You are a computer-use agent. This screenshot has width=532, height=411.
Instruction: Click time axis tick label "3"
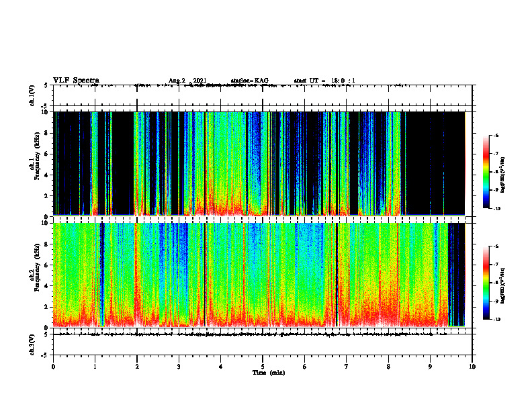click(179, 367)
